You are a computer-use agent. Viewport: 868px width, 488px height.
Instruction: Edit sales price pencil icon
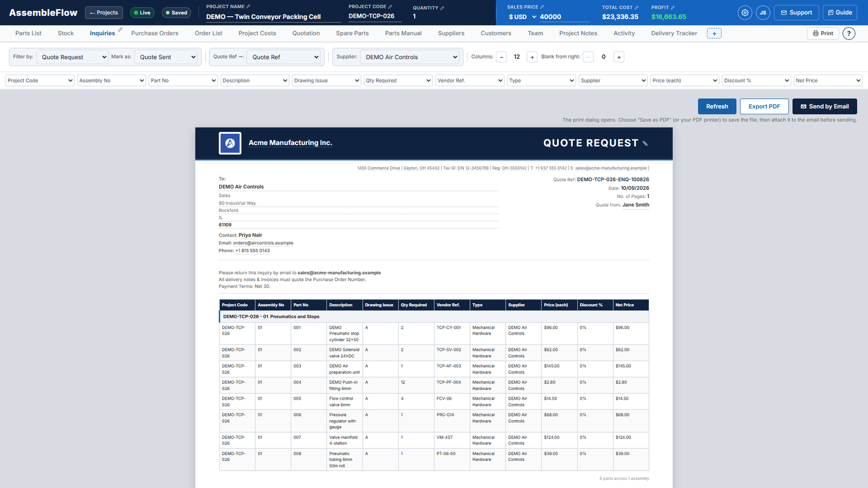tap(542, 7)
